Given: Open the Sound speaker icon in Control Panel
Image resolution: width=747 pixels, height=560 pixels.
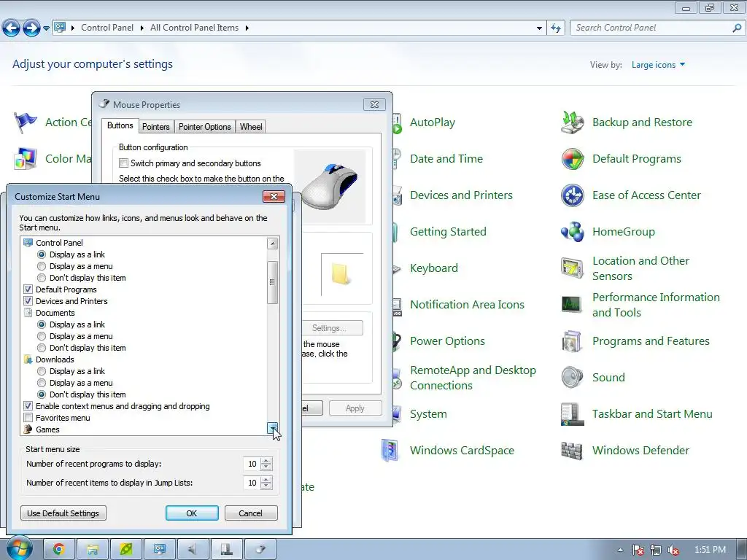Looking at the screenshot, I should click(x=572, y=378).
